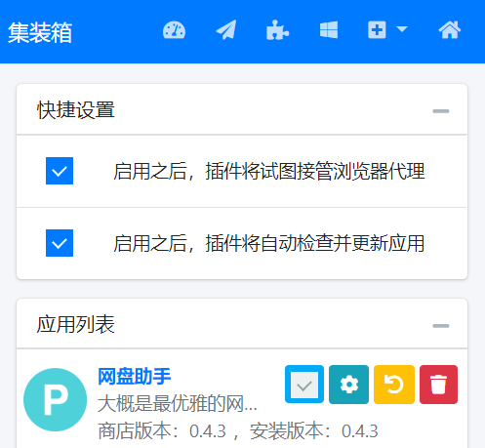Image resolution: width=485 pixels, height=448 pixels.
Task: Click the 集装箱 title in header
Action: pyautogui.click(x=40, y=32)
